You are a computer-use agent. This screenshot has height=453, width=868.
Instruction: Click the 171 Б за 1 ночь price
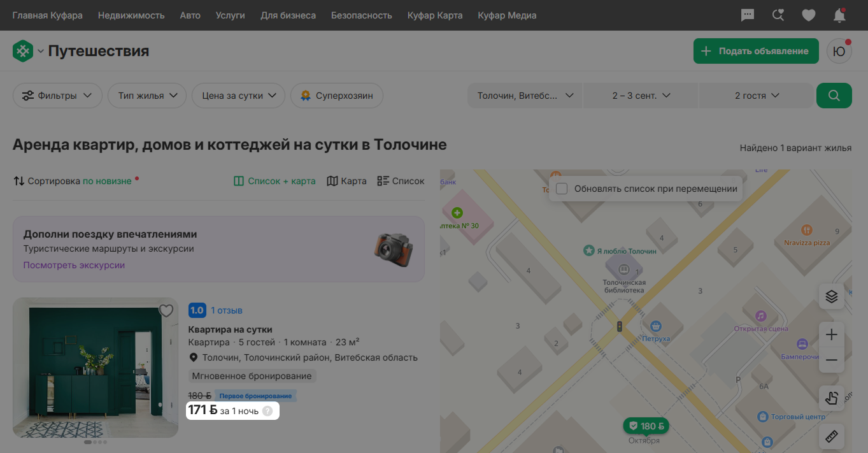[x=224, y=410]
